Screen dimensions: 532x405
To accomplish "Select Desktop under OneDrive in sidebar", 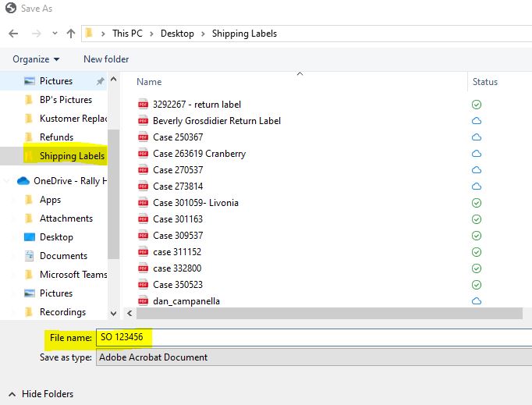I will pyautogui.click(x=56, y=237).
